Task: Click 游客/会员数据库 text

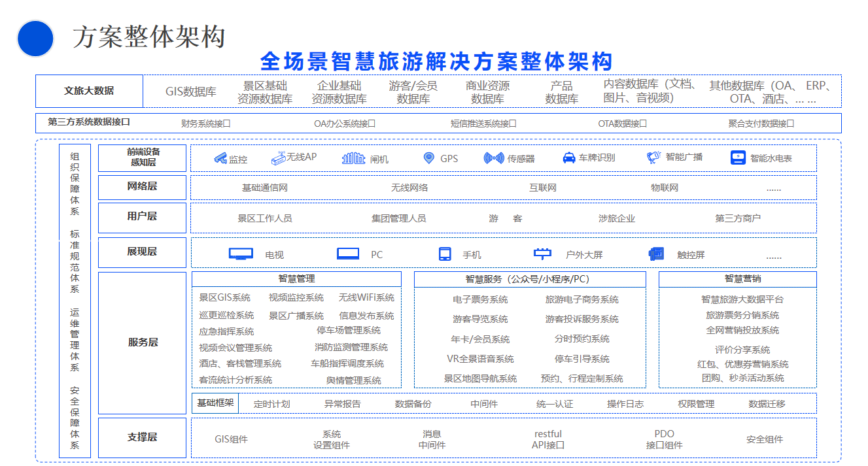Action: [413, 92]
